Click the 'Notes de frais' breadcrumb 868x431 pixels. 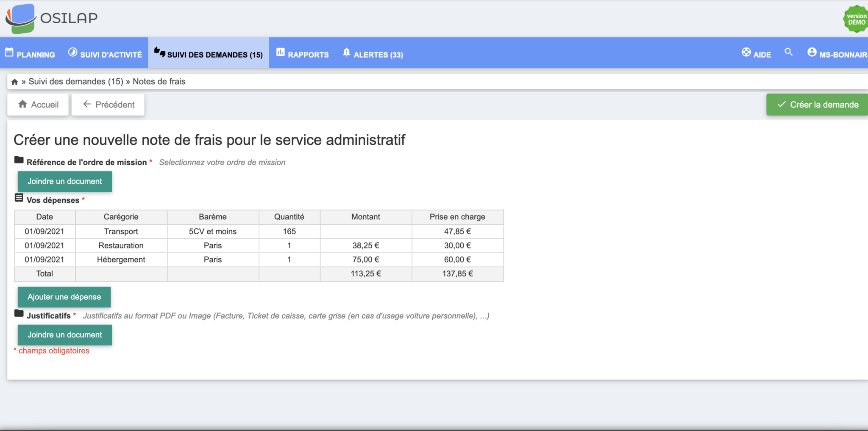(159, 81)
